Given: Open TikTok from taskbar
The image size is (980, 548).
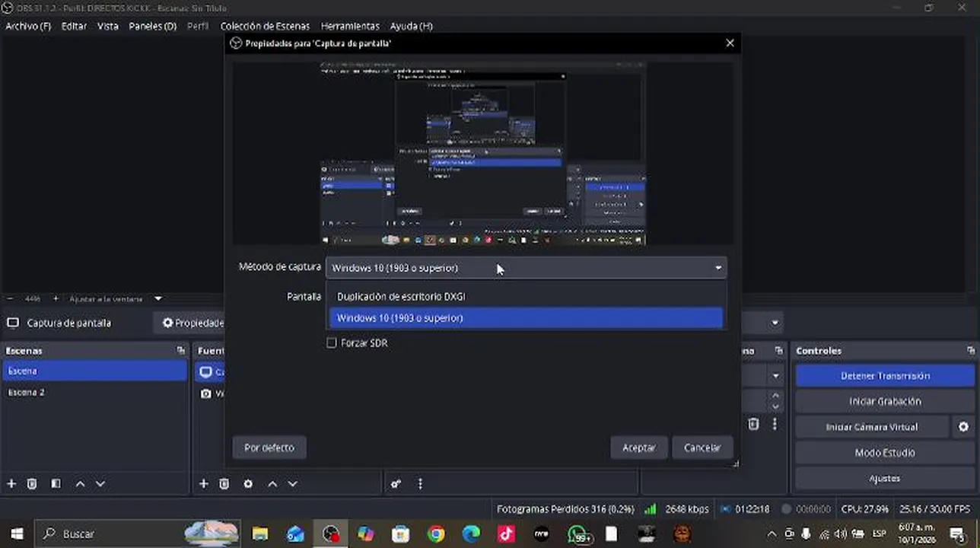Looking at the screenshot, I should click(506, 534).
